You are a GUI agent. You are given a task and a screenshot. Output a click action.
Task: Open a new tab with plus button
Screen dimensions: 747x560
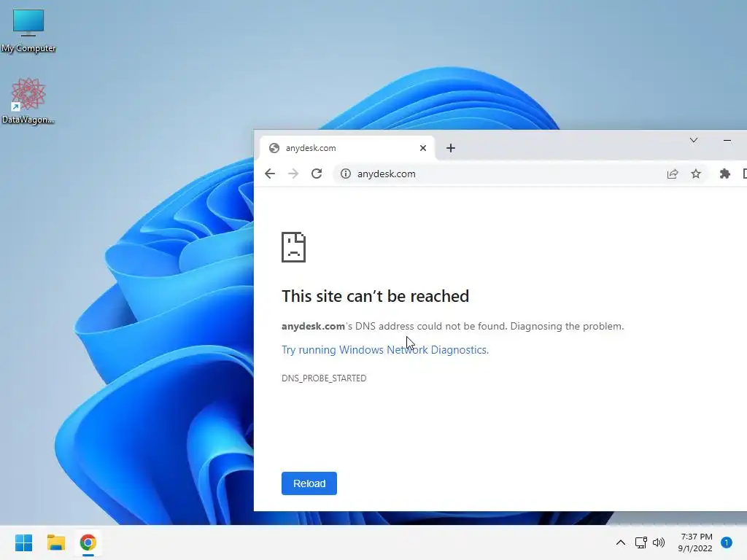click(451, 148)
